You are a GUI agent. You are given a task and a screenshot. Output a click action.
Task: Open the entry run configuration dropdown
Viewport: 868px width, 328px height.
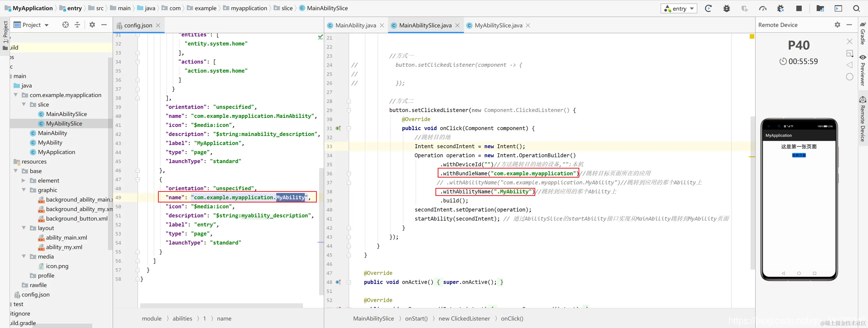[679, 8]
